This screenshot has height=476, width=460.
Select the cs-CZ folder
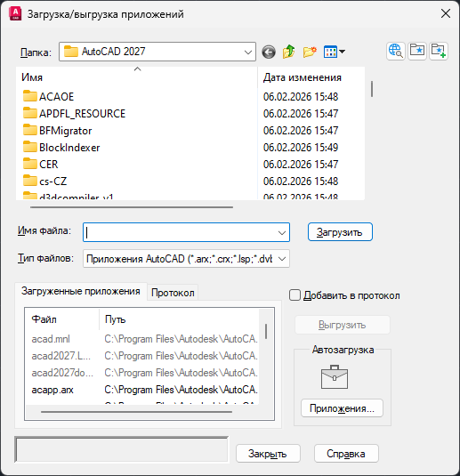(44, 182)
